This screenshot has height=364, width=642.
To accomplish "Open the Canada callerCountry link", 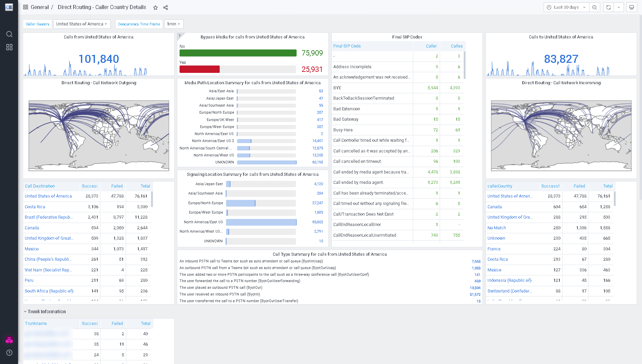I will [x=495, y=207].
